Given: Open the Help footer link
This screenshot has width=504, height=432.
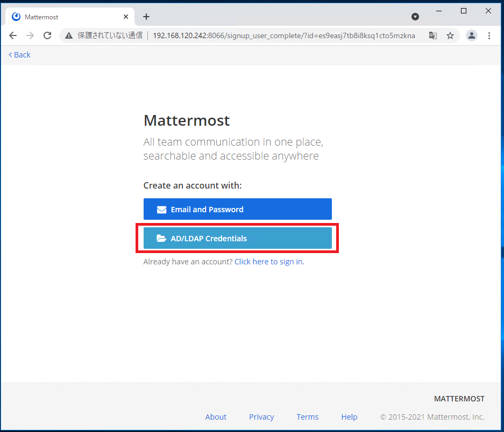Looking at the screenshot, I should tap(350, 417).
